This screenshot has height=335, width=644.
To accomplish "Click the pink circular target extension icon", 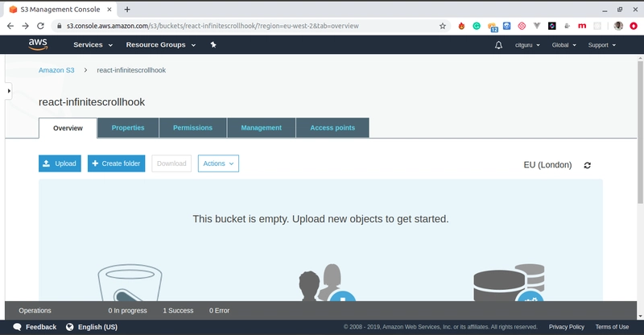I will (x=522, y=26).
